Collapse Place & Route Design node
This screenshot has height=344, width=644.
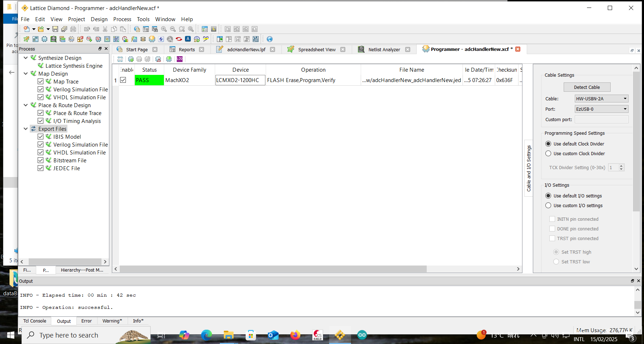[26, 105]
